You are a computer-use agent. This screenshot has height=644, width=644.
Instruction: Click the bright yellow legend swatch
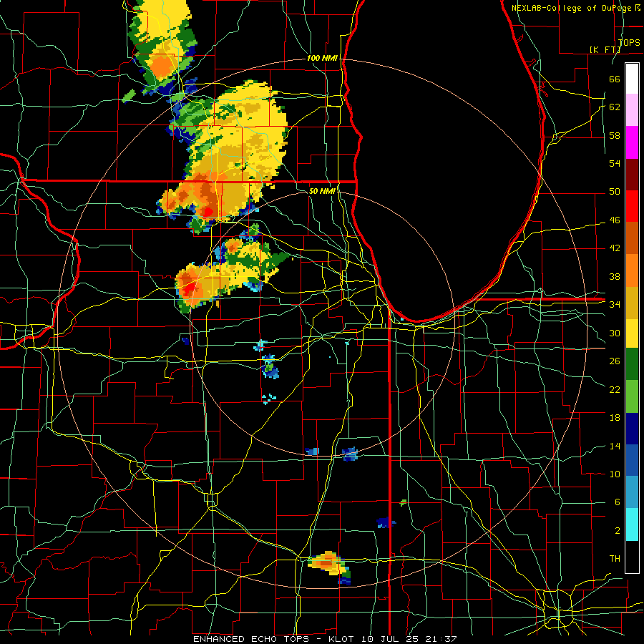(x=632, y=333)
